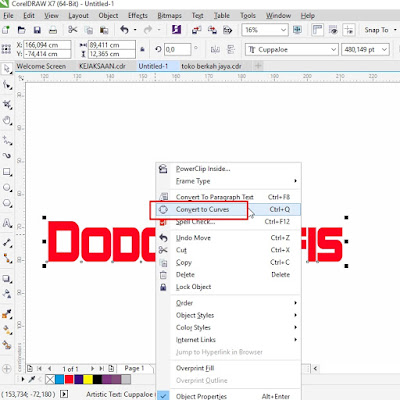Pick the red palette swatch
The width and height of the screenshot is (400, 400).
(69, 379)
